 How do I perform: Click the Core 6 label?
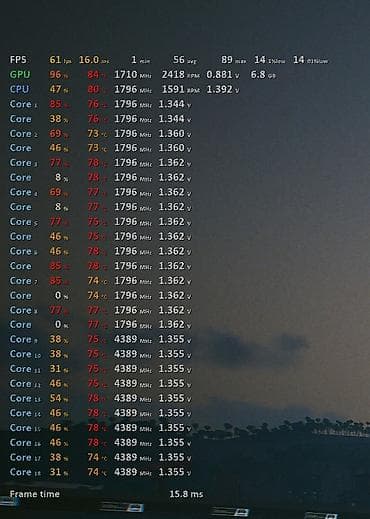(24, 251)
